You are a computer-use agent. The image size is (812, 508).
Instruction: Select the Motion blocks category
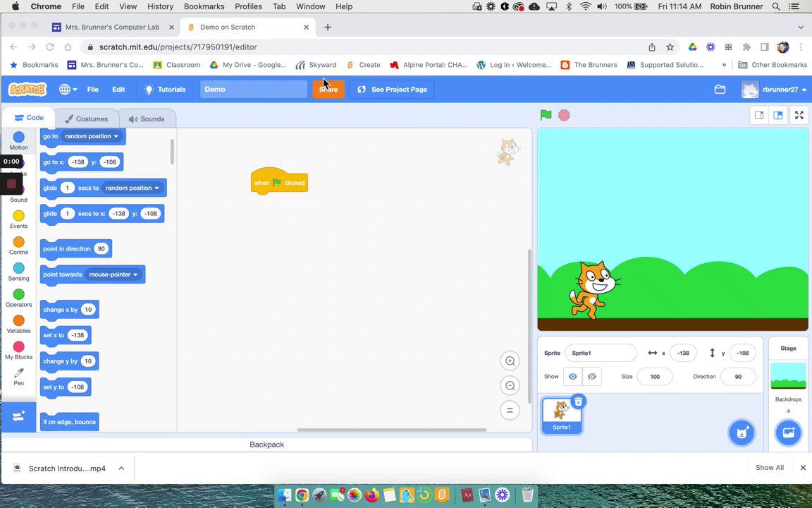point(18,140)
